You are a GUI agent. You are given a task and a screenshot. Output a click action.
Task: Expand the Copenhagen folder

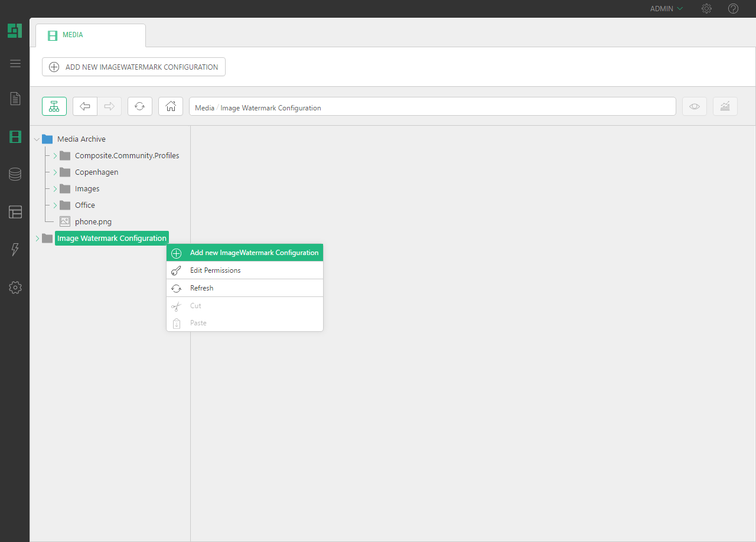55,172
